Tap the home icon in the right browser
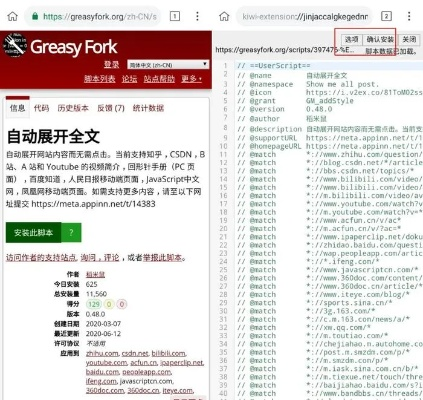423x400 pixels. click(x=224, y=16)
